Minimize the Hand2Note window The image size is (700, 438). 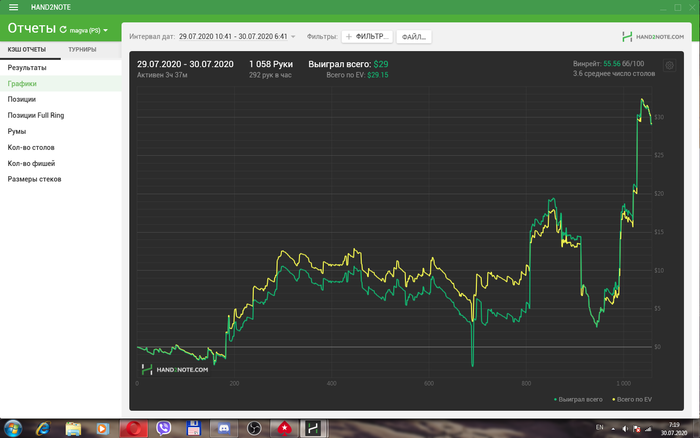663,8
